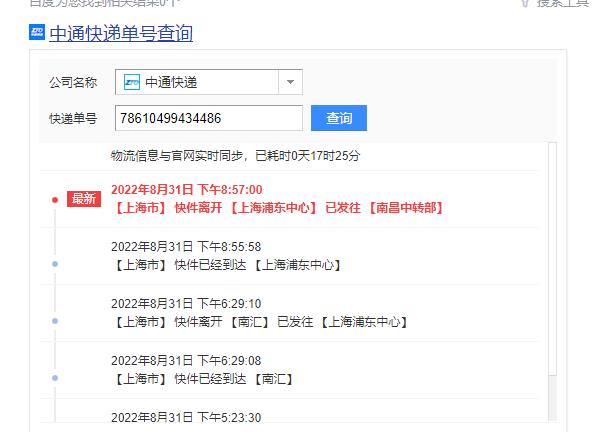595x432 pixels.
Task: Click the blue 查询 button
Action: pyautogui.click(x=339, y=118)
